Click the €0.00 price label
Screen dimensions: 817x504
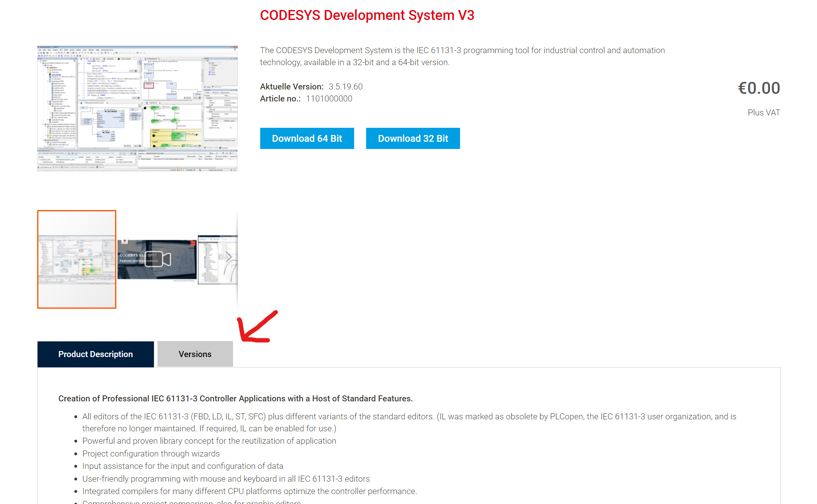759,88
